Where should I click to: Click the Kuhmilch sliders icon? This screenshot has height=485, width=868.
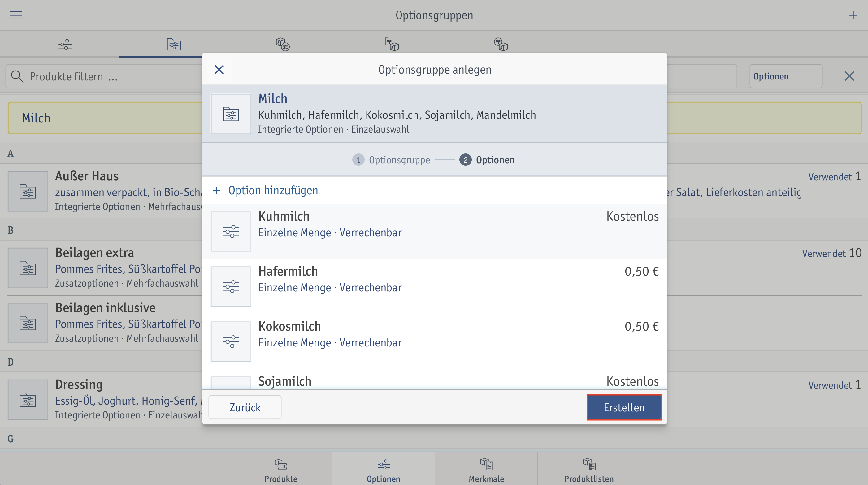[231, 231]
